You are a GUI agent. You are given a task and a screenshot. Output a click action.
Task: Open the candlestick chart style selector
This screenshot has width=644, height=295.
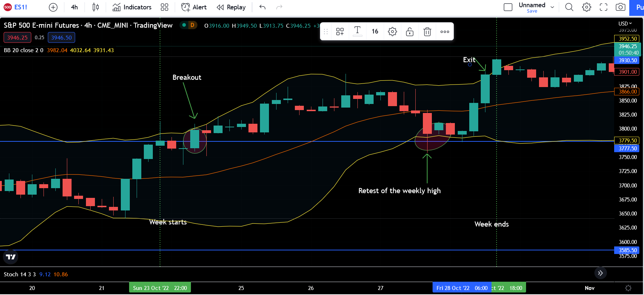(x=95, y=7)
